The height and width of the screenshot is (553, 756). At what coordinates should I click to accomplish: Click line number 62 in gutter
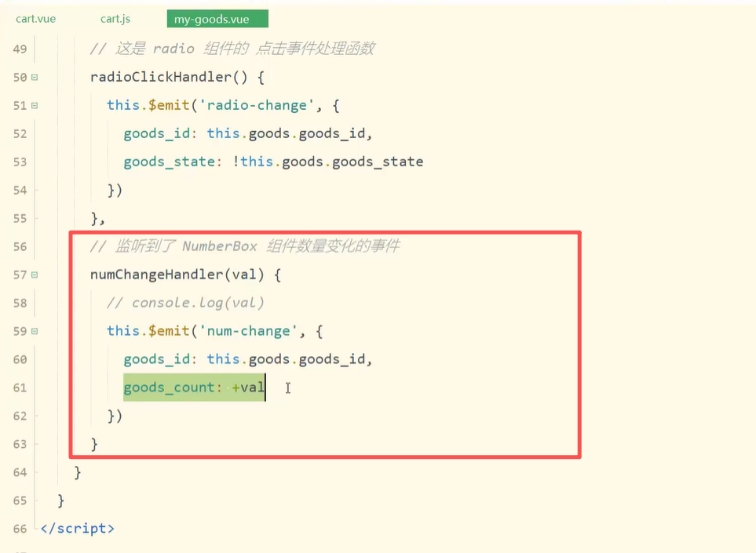tap(20, 416)
